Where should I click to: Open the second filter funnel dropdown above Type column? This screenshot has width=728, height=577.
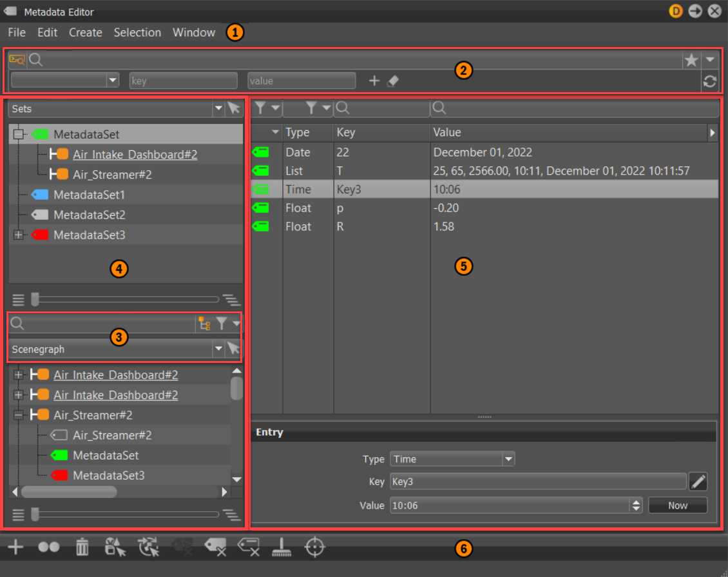[x=318, y=108]
